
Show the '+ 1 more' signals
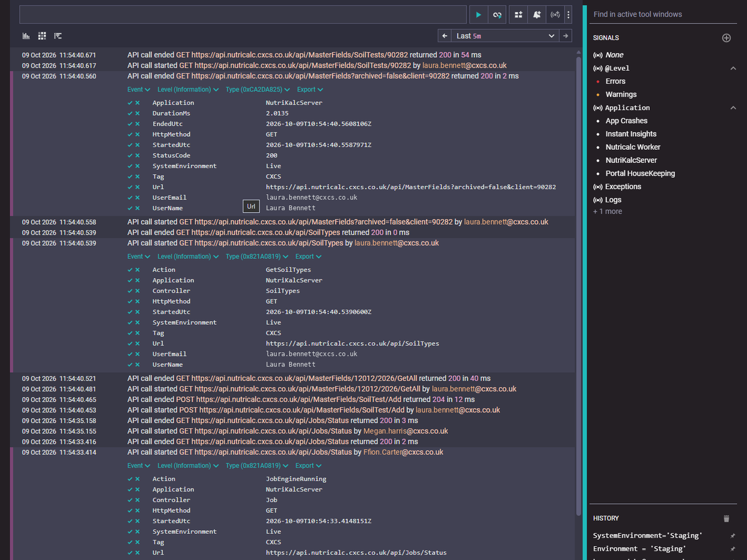(x=608, y=212)
